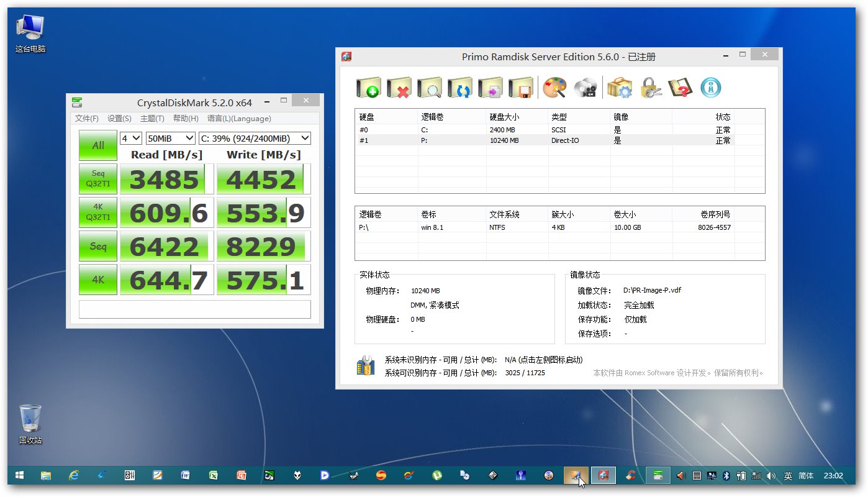This screenshot has height=497, width=868.
Task: Click the padlock with keys icon
Action: pyautogui.click(x=650, y=88)
